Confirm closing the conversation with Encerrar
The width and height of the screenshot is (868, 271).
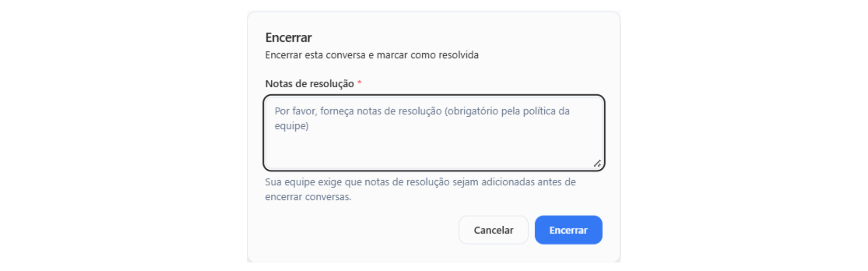click(568, 230)
